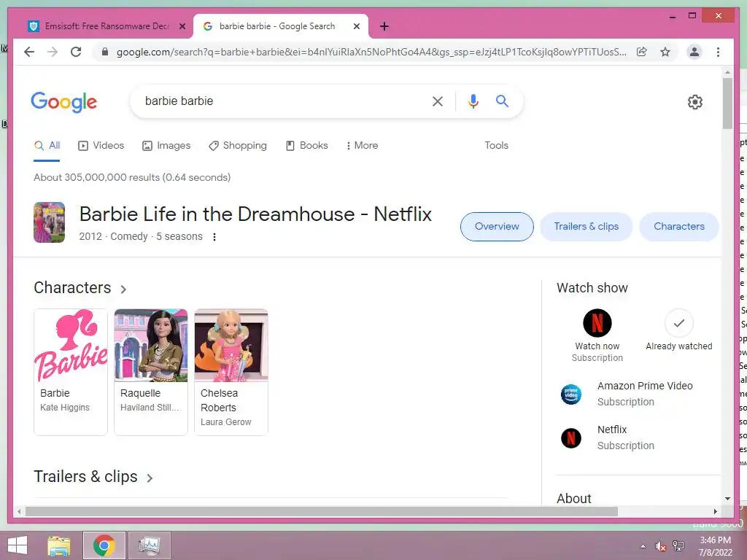Click the padlock site info icon

click(x=105, y=52)
